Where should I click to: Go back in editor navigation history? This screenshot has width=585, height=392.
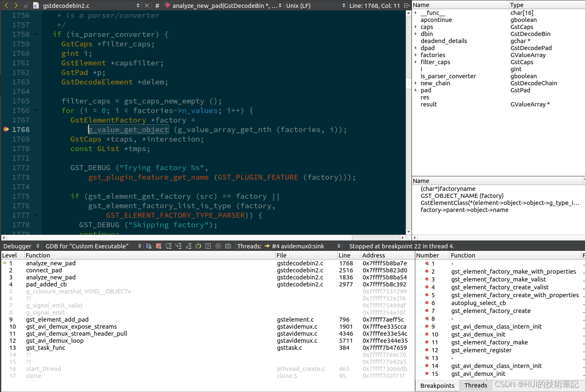tap(6, 5)
